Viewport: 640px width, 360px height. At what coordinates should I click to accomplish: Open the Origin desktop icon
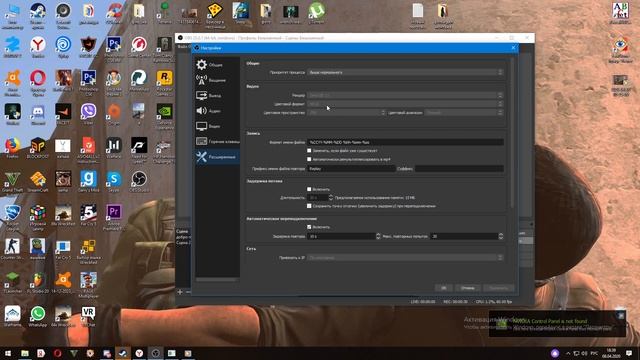tap(113, 114)
